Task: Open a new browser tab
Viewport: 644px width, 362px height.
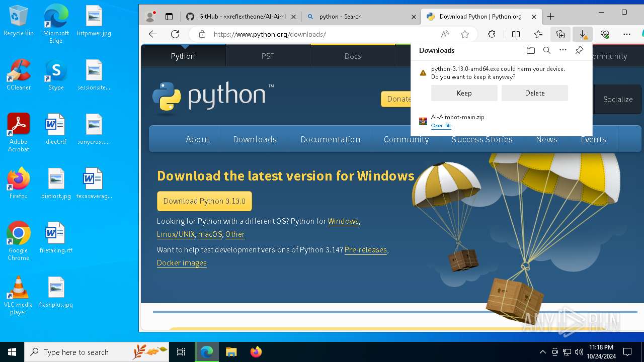Action: pos(550,17)
